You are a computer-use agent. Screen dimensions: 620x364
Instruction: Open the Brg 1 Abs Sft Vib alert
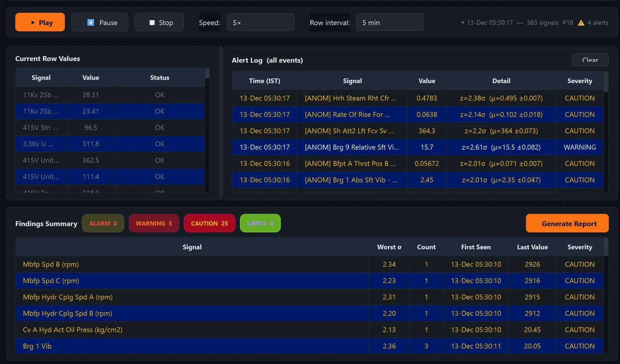pos(418,180)
